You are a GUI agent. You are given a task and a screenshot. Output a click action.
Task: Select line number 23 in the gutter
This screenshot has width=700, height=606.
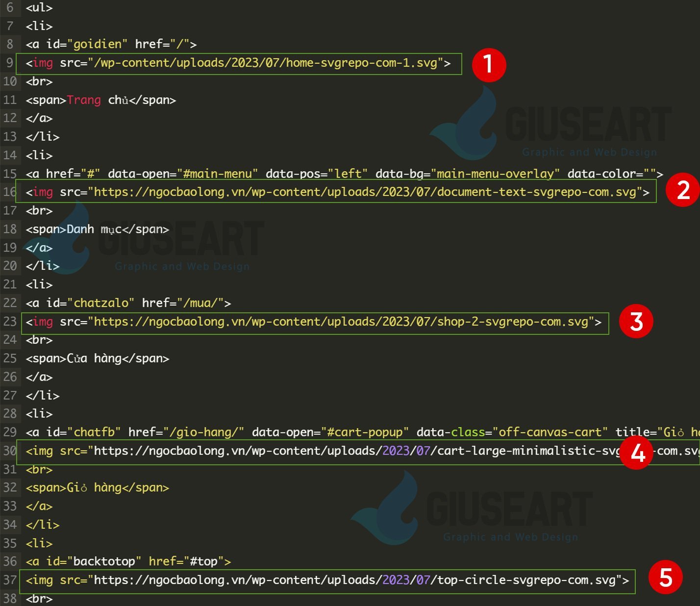(9, 321)
